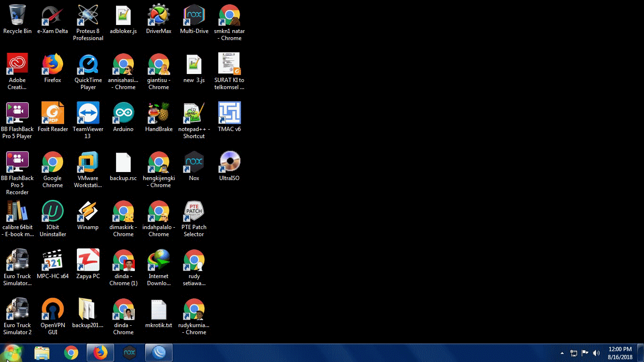This screenshot has width=644, height=362.
Task: Open indahpalalo Chrome profile shortcut
Action: (159, 219)
